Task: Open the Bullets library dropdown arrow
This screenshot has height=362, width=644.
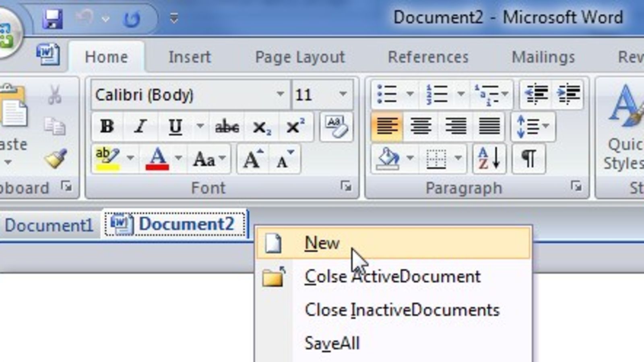Action: click(410, 95)
